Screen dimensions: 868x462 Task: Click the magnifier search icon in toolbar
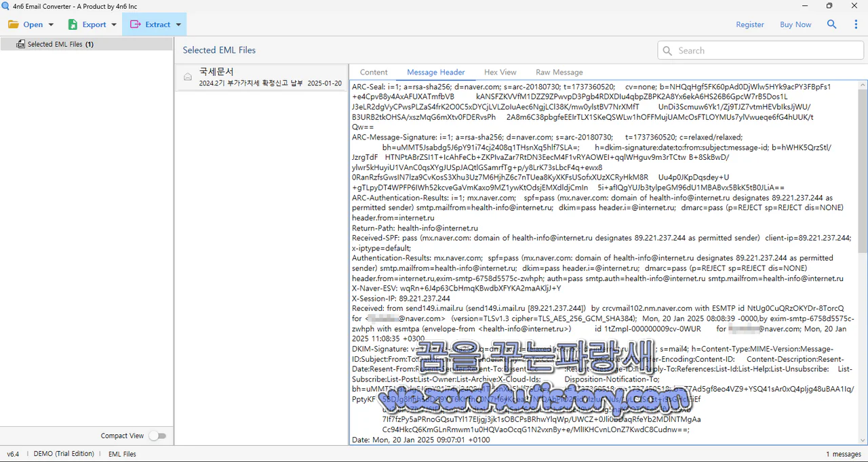[x=832, y=24]
